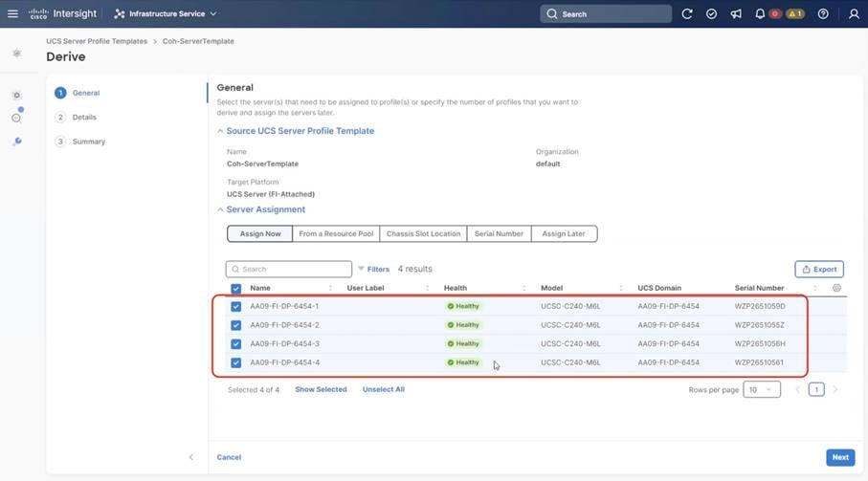Open the hamburger navigation menu
This screenshot has height=481, width=868.
click(12, 13)
